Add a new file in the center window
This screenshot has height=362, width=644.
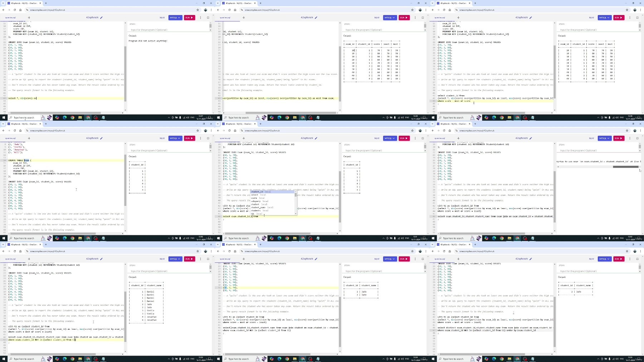pyautogui.click(x=244, y=138)
